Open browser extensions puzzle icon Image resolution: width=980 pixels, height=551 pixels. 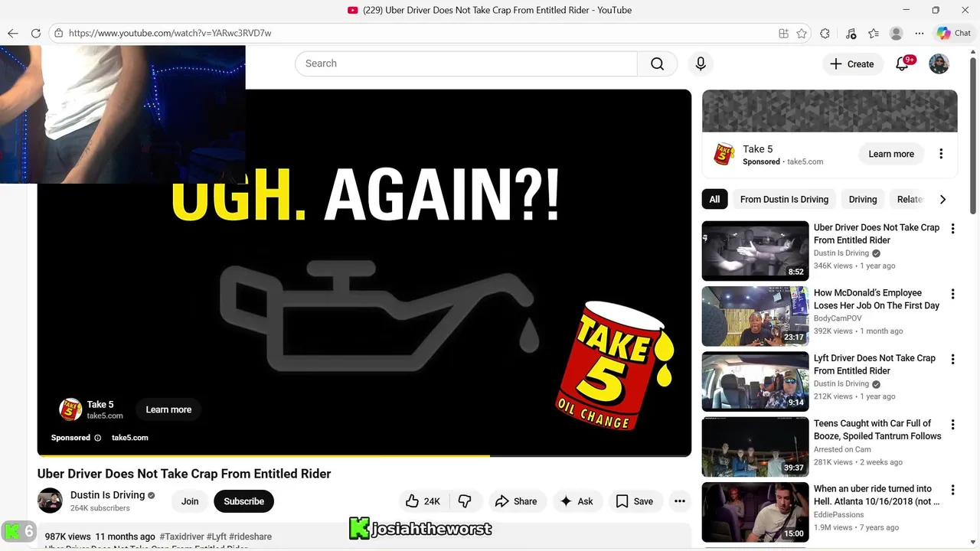825,33
